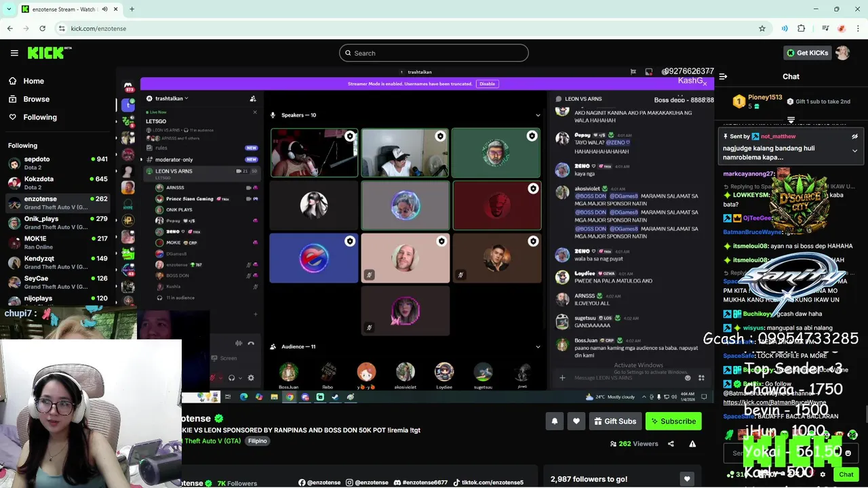The image size is (868, 488).
Task: Open the tab search dropdown arrow
Action: pos(9,9)
